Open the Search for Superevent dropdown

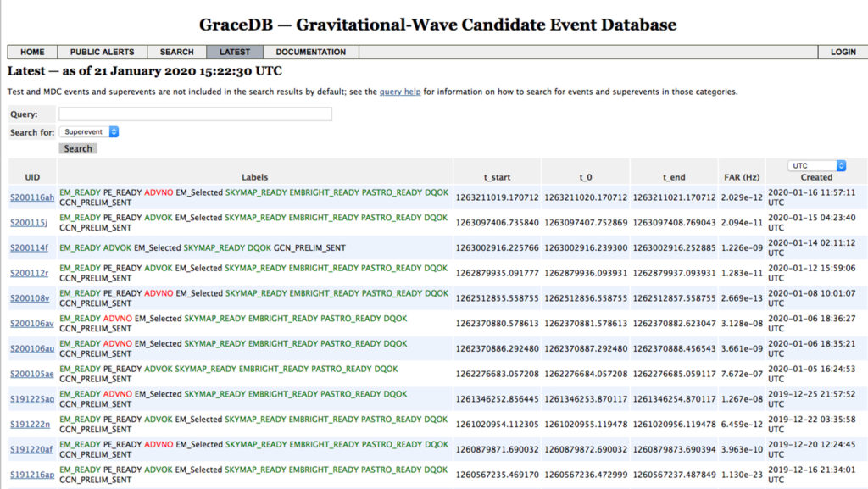coord(89,131)
